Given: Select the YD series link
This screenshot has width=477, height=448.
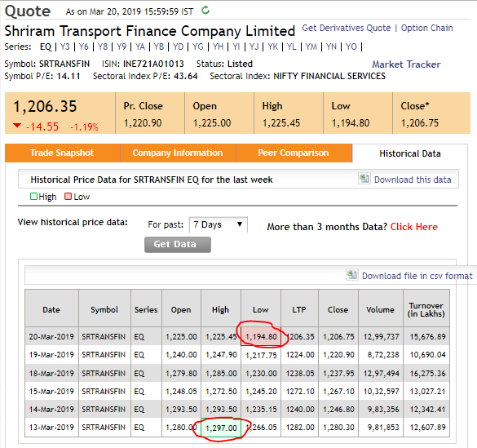Looking at the screenshot, I should tap(178, 47).
